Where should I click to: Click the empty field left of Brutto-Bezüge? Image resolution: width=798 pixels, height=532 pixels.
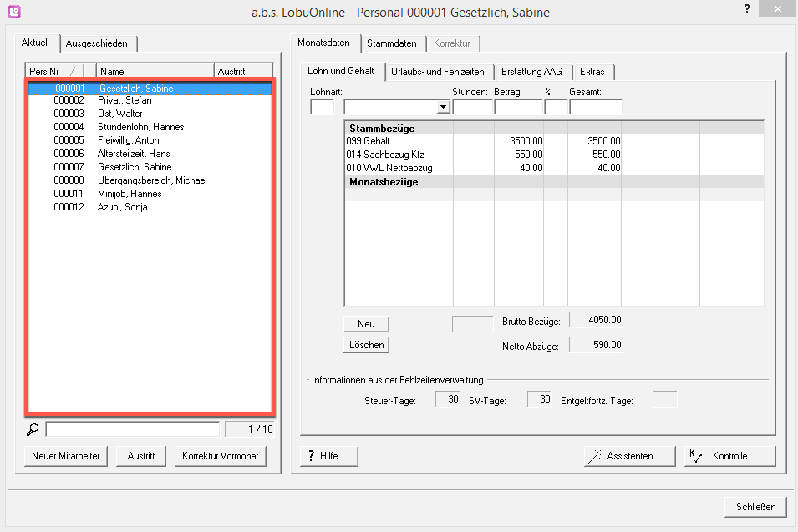(473, 324)
